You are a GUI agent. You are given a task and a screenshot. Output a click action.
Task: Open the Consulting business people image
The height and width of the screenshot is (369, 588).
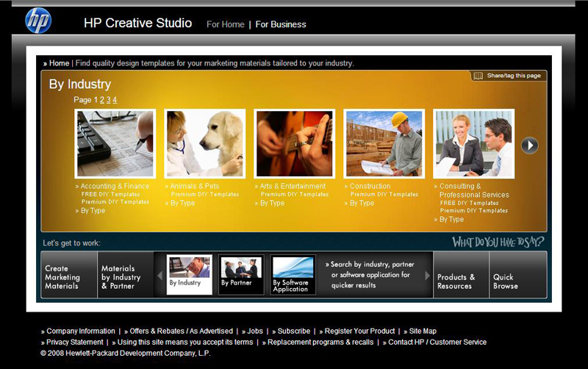[x=473, y=143]
